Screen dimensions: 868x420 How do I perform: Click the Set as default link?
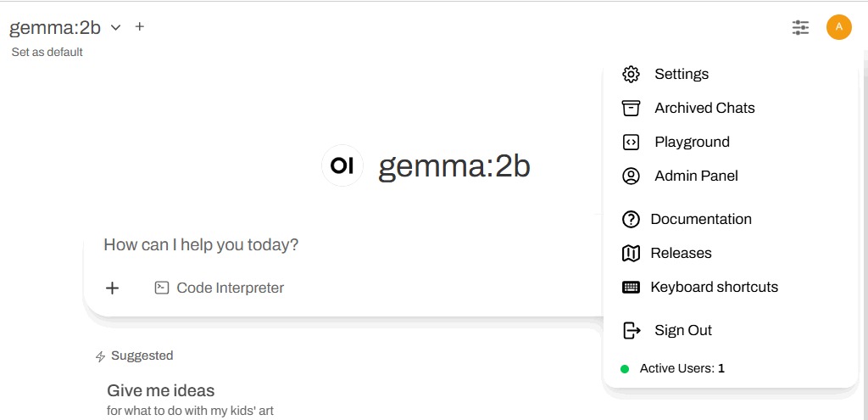tap(47, 53)
